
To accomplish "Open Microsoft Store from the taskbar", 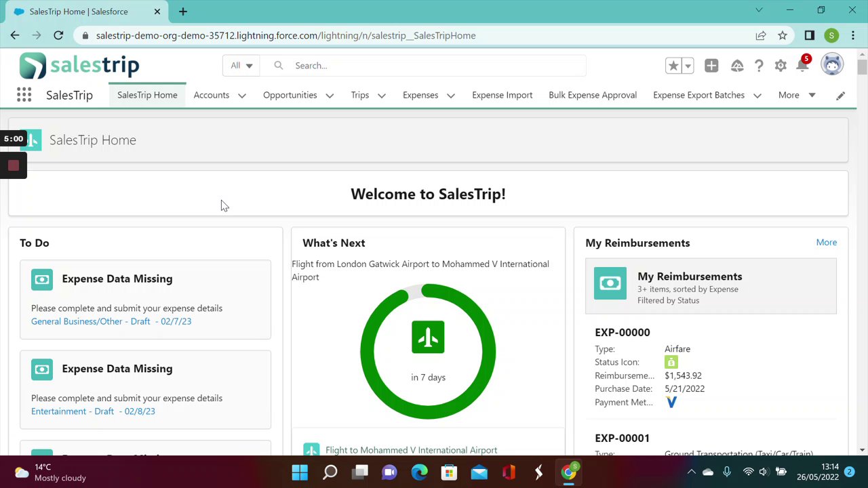I will coord(449,472).
